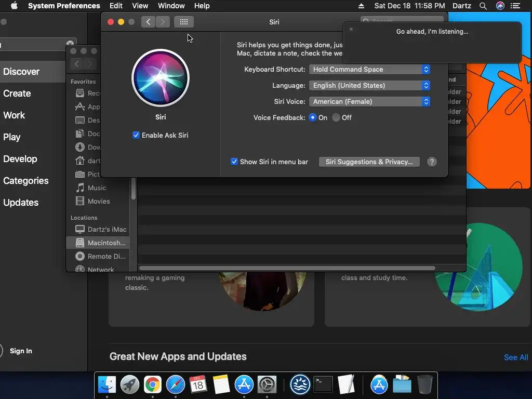This screenshot has height=399, width=532.
Task: Click forward arrow in Siri window toolbar
Action: 163,22
